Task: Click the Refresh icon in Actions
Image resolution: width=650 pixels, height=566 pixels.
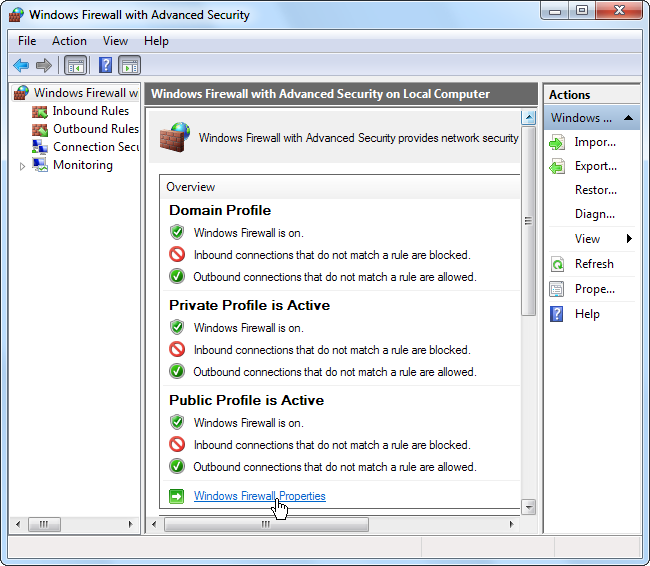Action: coord(557,264)
